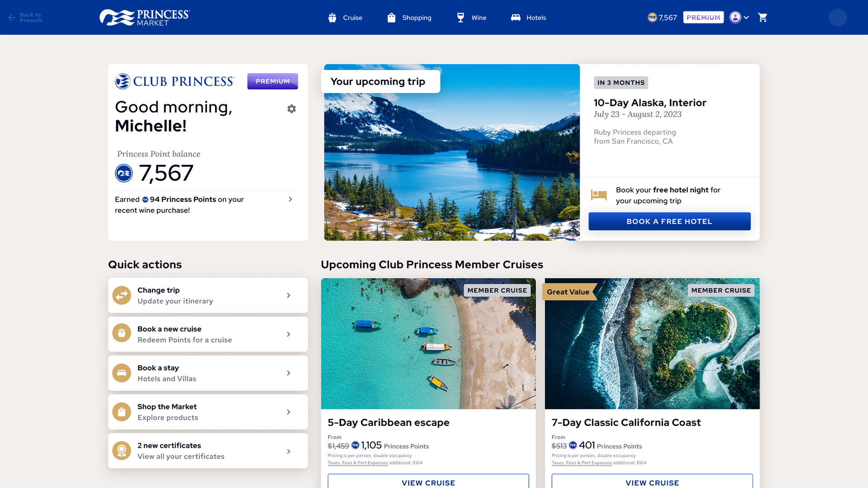Click the back arrow icon near Back to Preauth
This screenshot has width=868, height=488.
(12, 18)
